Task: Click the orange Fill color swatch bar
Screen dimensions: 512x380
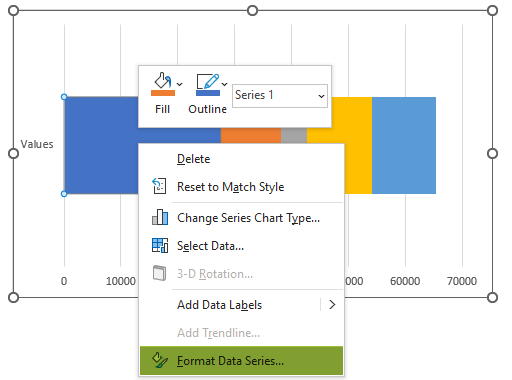Action: [x=163, y=93]
